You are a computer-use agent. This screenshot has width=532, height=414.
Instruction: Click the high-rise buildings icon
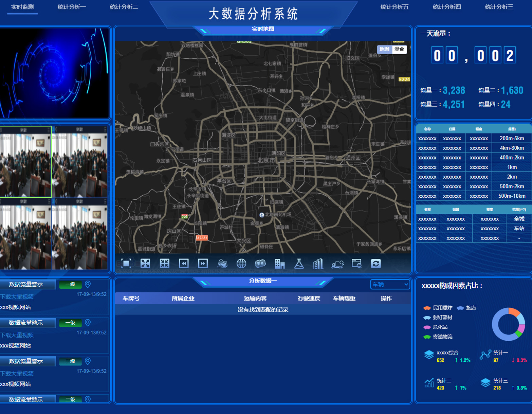(318, 264)
